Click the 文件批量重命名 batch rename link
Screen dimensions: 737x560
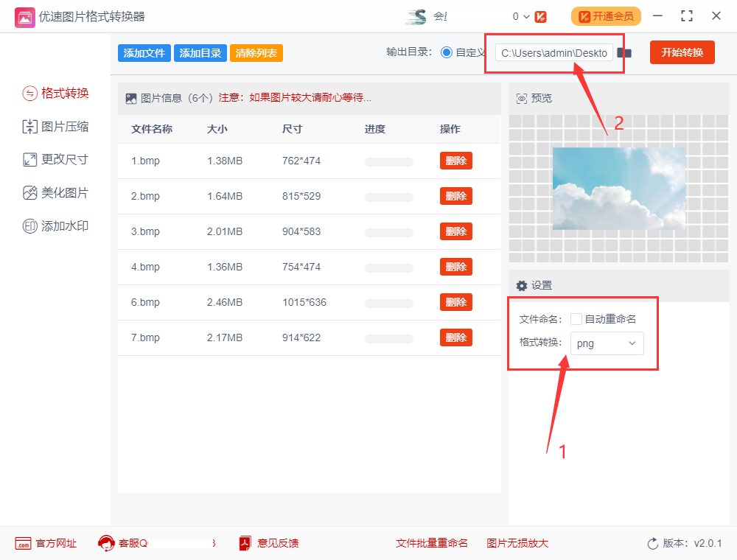(433, 543)
